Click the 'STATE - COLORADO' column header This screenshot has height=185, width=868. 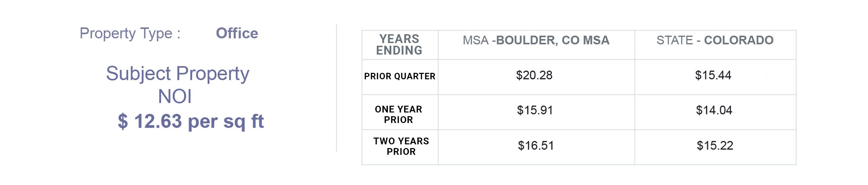[715, 40]
